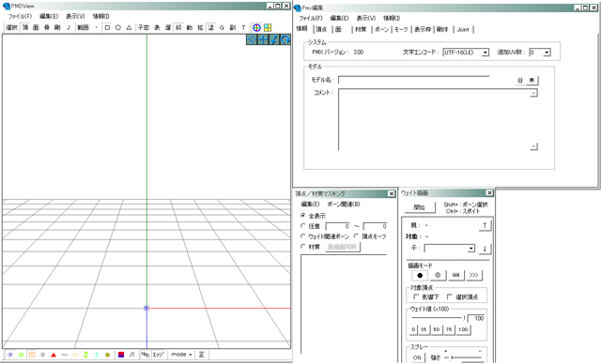Click the yellow four-square grid toolbar icon
Viewport: 601px width, 364px height.
point(268,27)
